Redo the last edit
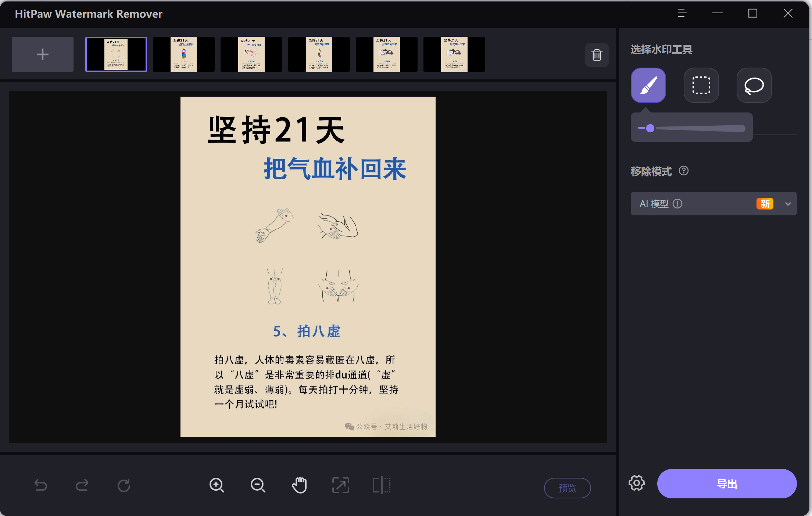 (x=82, y=485)
